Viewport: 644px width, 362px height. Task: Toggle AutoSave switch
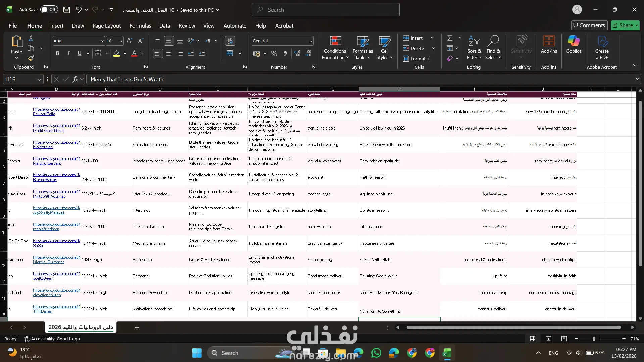pos(49,10)
